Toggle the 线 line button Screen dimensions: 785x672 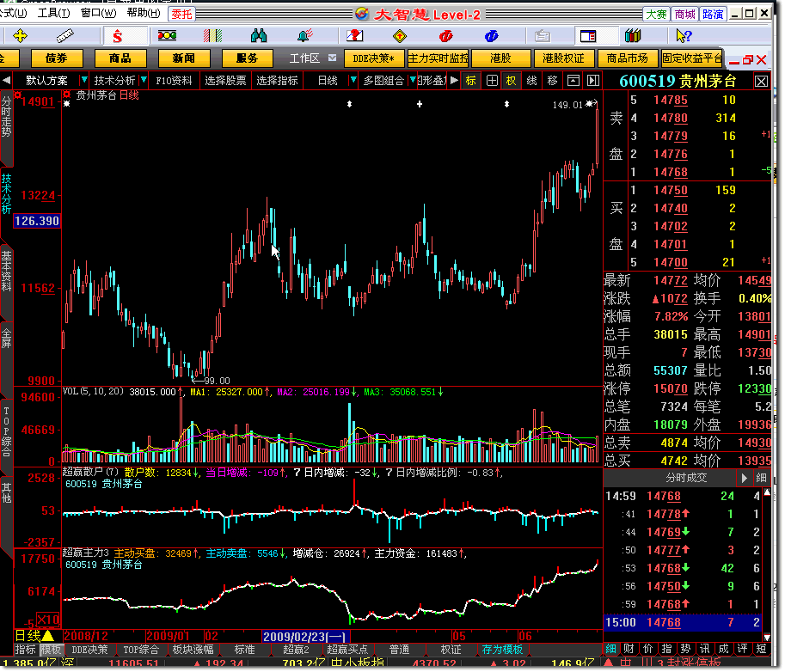point(531,81)
